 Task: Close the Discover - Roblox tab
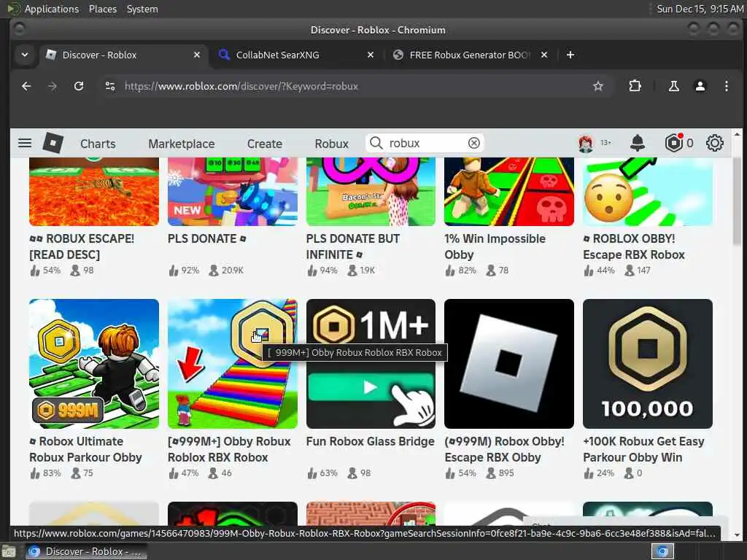[x=197, y=55]
